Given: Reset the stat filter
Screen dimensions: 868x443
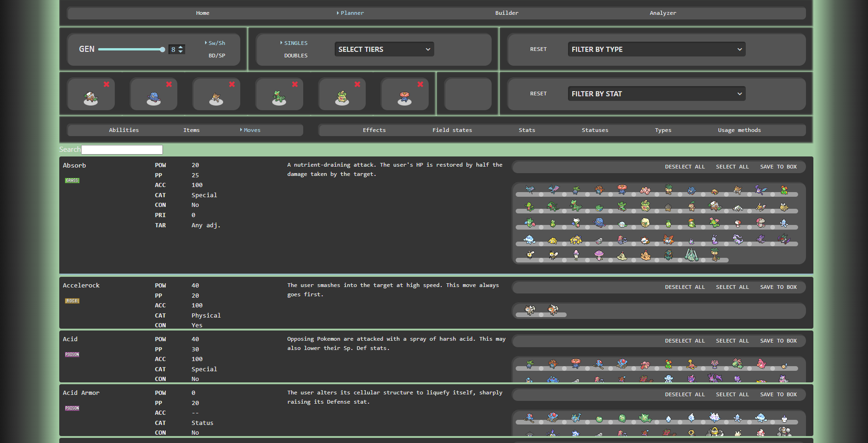Looking at the screenshot, I should [538, 94].
